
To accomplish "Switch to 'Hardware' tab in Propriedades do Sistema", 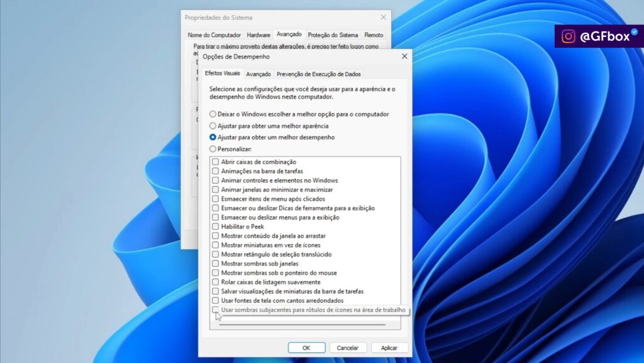I will (258, 35).
